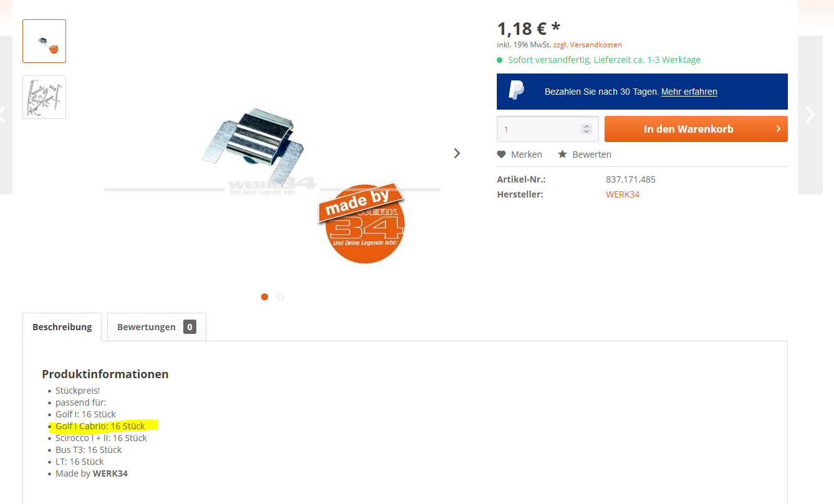Add item with In den Warenkorb button
Viewport: 834px width, 504px height.
tap(696, 129)
